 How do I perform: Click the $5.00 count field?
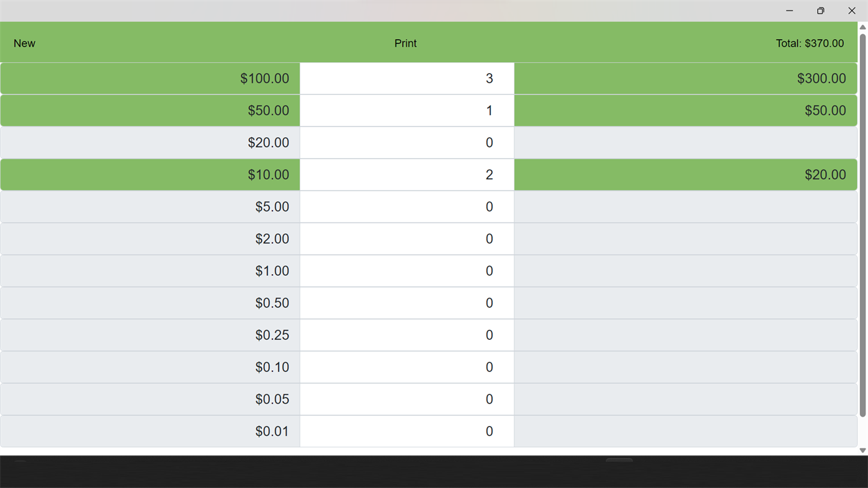[406, 206]
